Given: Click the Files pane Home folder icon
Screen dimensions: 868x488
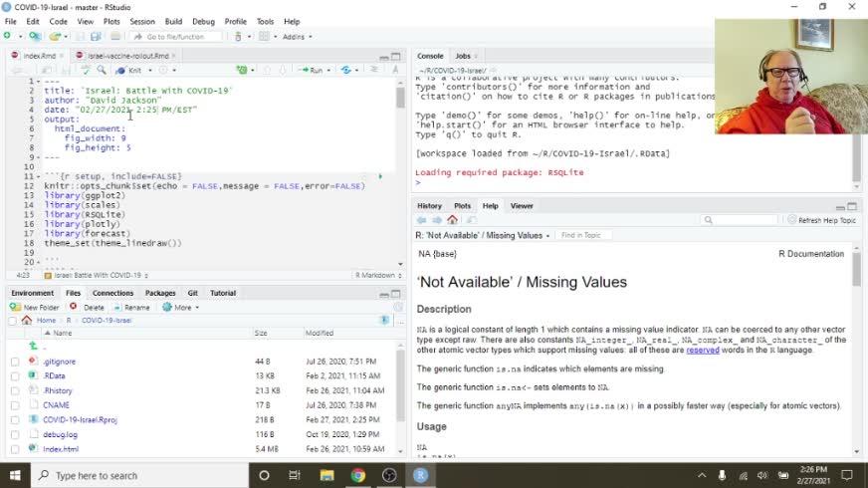Looking at the screenshot, I should pyautogui.click(x=27, y=320).
